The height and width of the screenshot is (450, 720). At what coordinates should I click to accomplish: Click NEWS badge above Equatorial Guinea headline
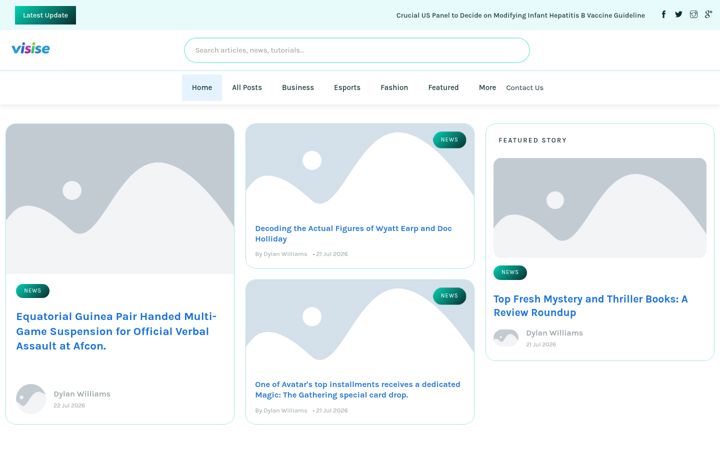pos(33,291)
